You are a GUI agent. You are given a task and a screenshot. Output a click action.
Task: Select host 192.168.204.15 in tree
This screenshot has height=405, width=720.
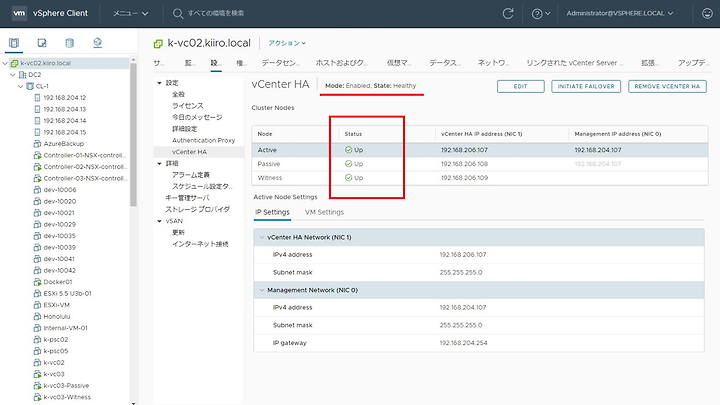coord(64,132)
